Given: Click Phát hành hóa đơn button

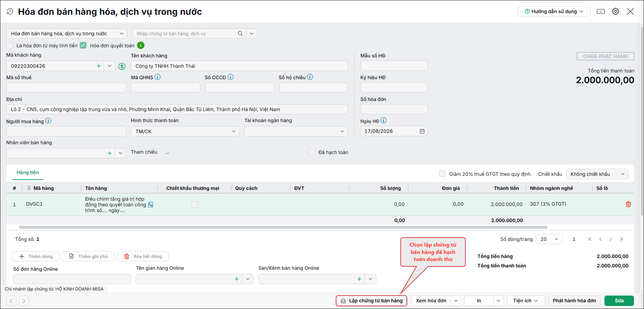Looking at the screenshot, I should [574, 301].
